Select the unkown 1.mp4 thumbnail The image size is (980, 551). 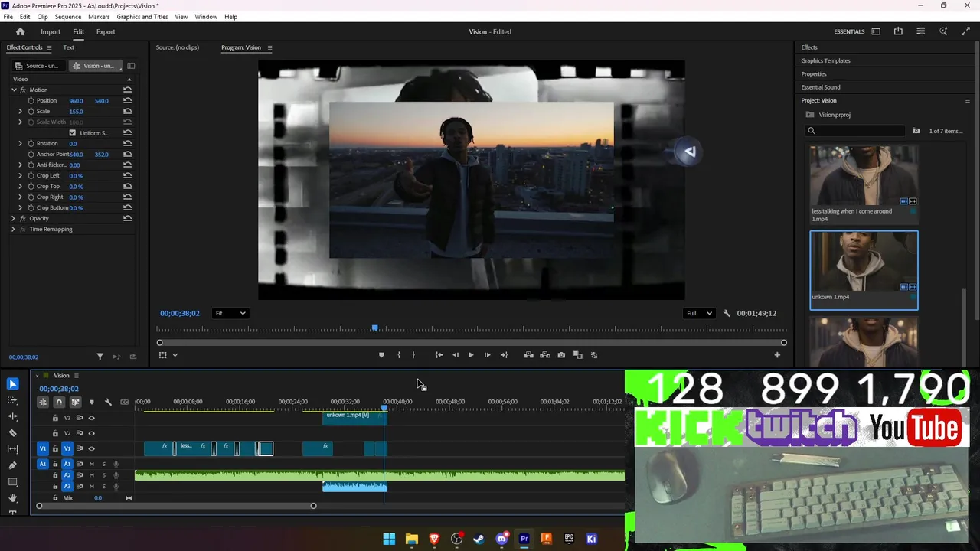864,261
